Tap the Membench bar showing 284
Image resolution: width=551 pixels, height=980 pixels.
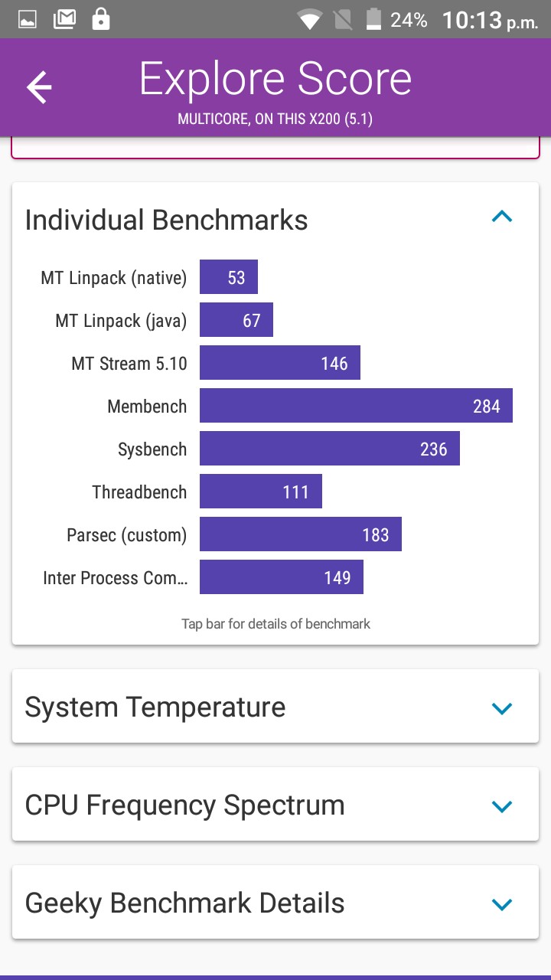(356, 406)
